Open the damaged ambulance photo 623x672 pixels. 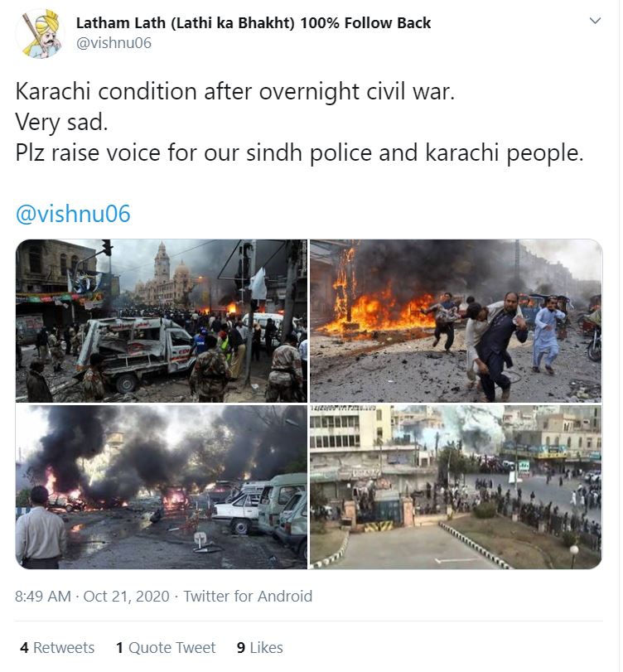[x=162, y=321]
